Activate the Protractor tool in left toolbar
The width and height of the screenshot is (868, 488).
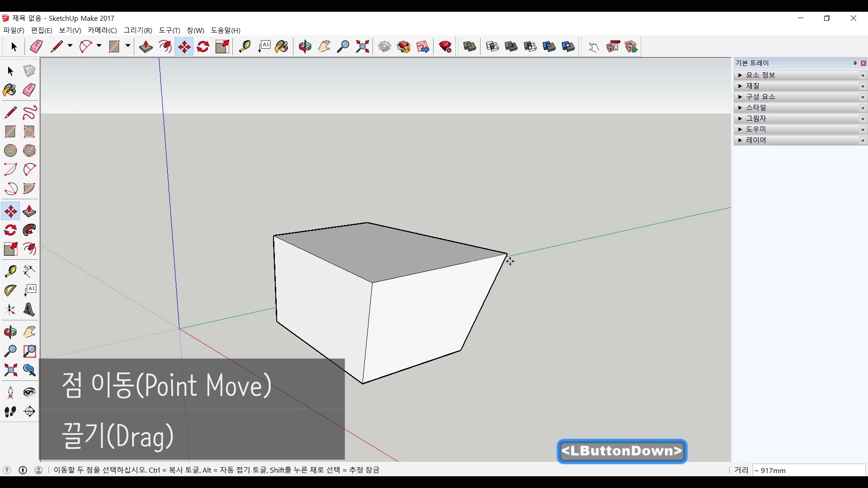coord(10,290)
